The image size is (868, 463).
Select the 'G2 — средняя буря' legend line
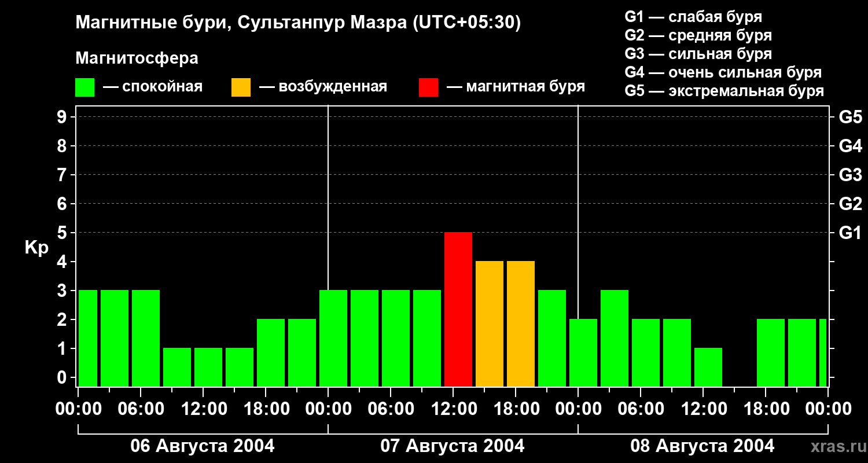698,35
